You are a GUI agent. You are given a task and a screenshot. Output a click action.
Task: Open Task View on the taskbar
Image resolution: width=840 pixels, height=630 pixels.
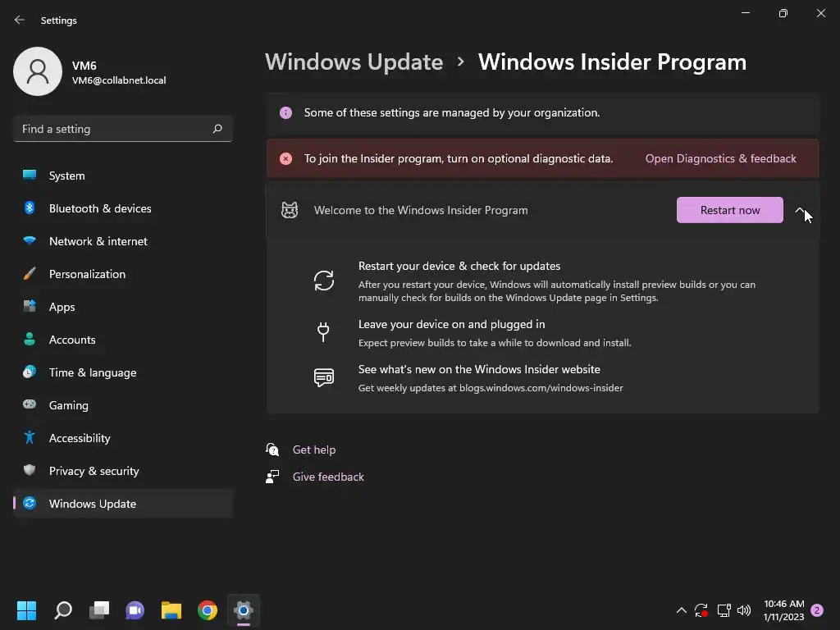(x=99, y=610)
